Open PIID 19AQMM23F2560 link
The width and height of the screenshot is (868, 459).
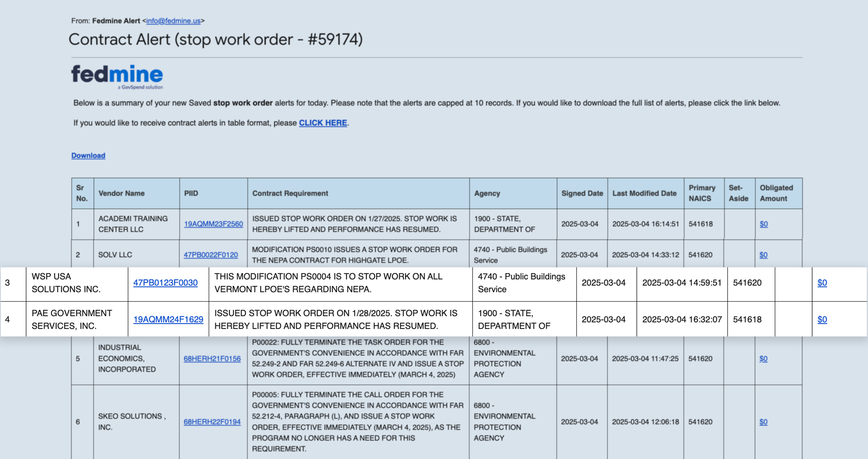(x=213, y=224)
